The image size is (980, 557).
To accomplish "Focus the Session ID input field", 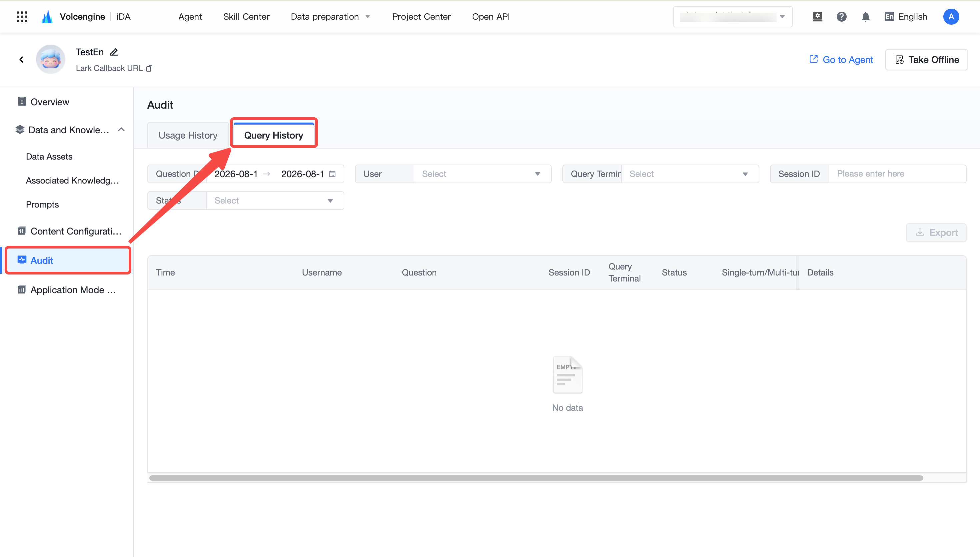I will (x=897, y=174).
